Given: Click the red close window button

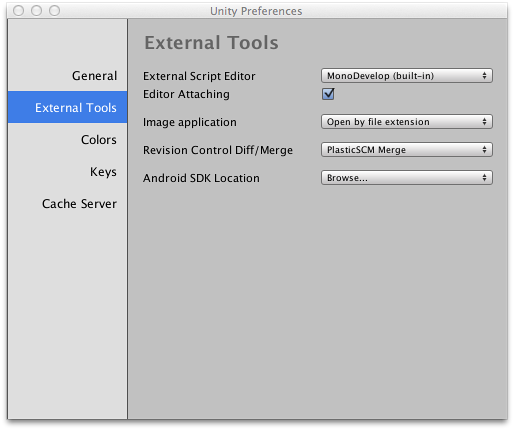Looking at the screenshot, I should pyautogui.click(x=18, y=11).
